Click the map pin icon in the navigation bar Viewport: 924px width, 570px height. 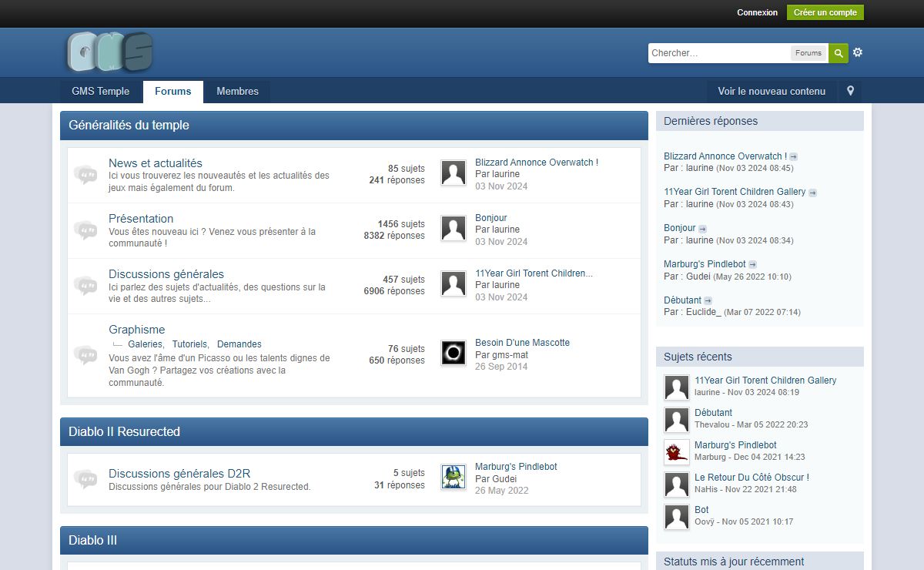point(850,91)
